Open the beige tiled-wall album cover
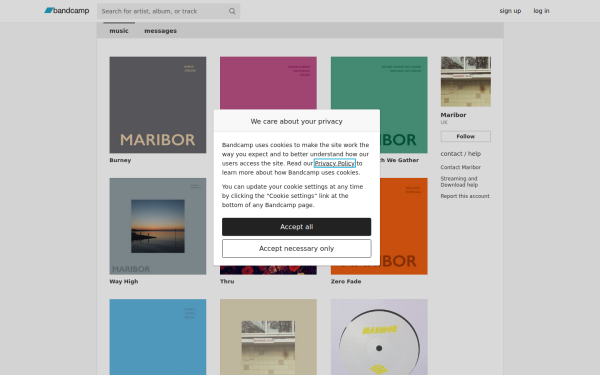The height and width of the screenshot is (375, 600). click(268, 337)
